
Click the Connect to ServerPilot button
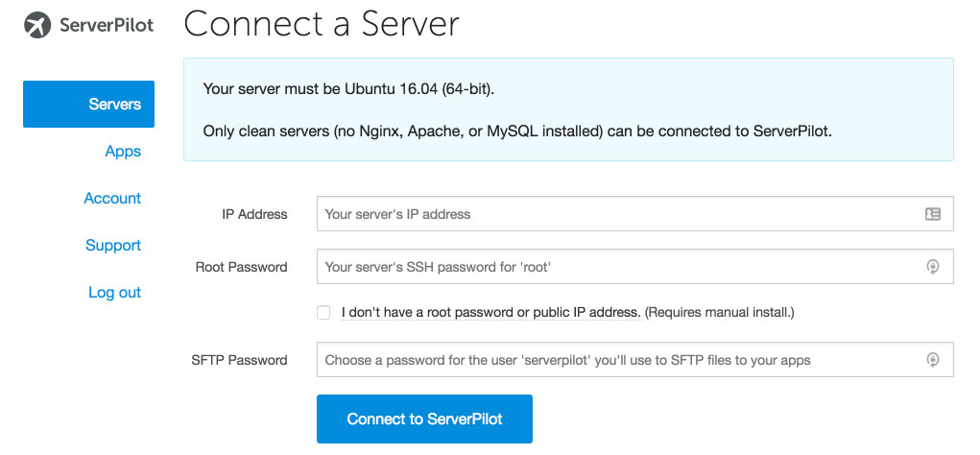point(424,419)
